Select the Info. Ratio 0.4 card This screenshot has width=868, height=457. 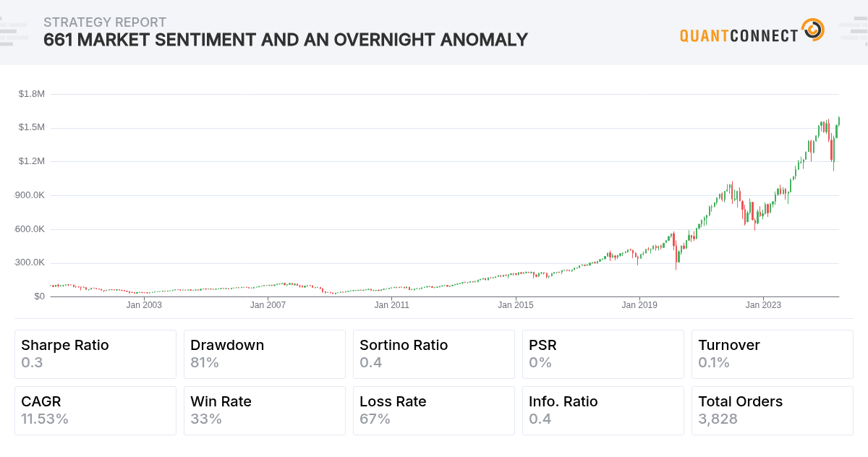tap(603, 411)
